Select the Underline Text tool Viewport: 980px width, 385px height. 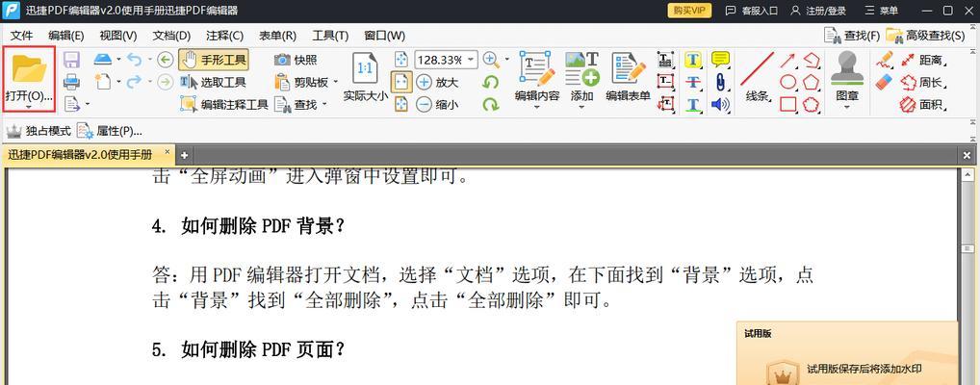(692, 104)
